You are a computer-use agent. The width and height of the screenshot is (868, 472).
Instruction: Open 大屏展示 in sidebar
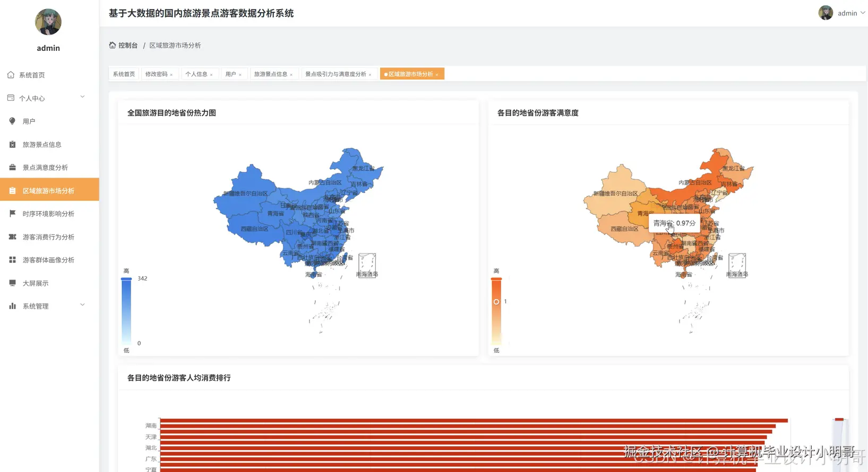click(49, 283)
